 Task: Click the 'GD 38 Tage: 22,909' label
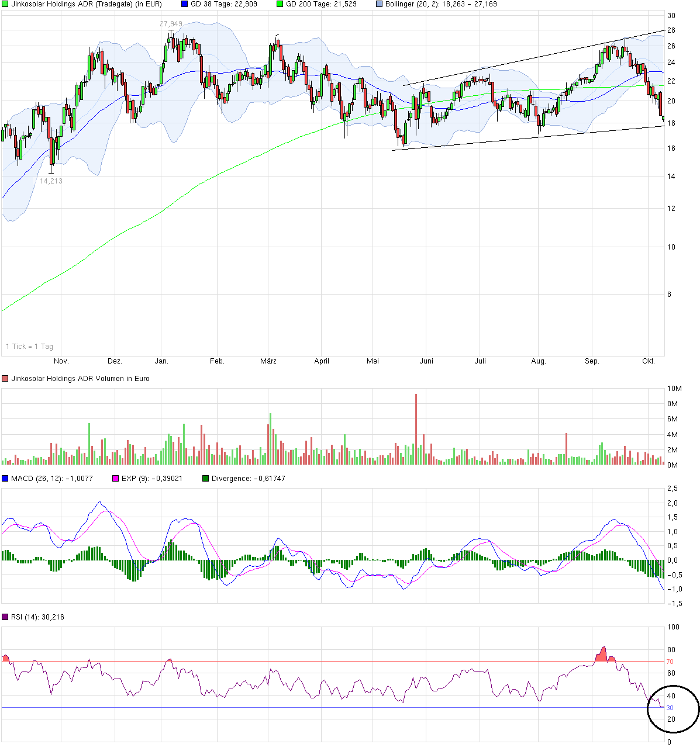click(x=224, y=4)
